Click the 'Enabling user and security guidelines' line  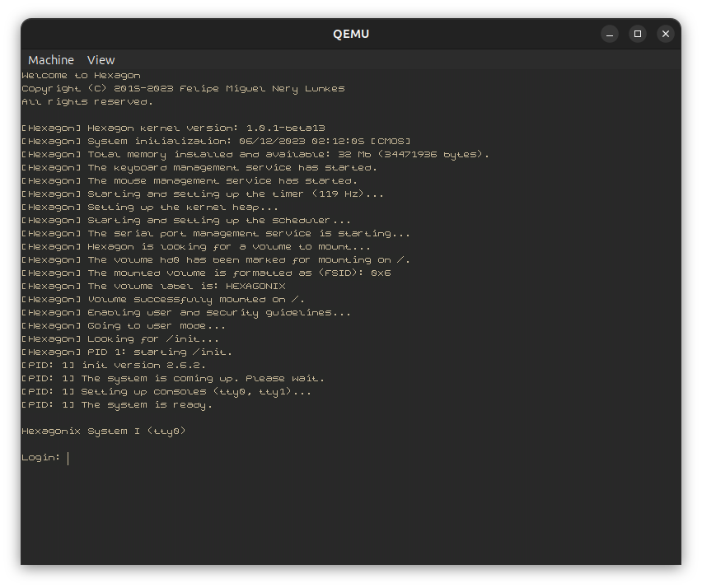pos(186,313)
